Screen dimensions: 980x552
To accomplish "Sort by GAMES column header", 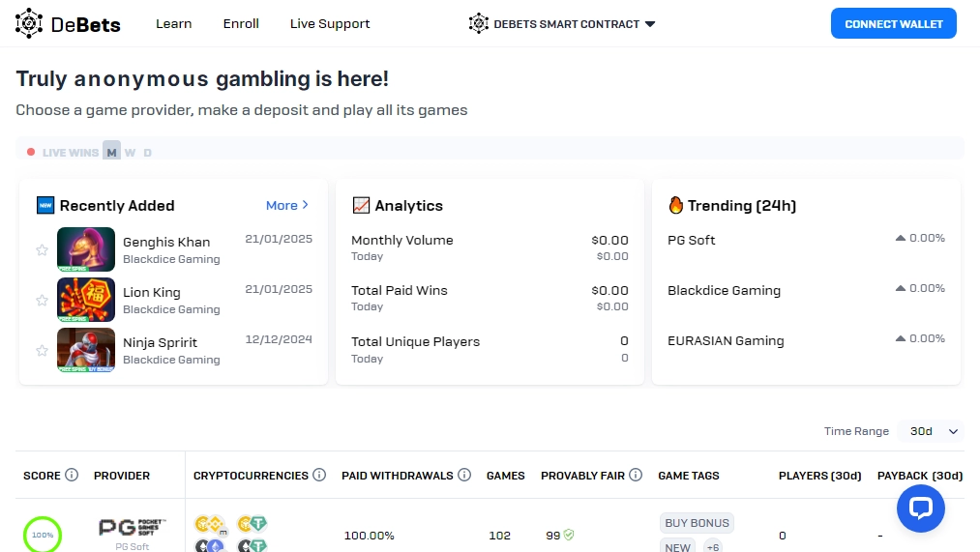I will pyautogui.click(x=506, y=476).
